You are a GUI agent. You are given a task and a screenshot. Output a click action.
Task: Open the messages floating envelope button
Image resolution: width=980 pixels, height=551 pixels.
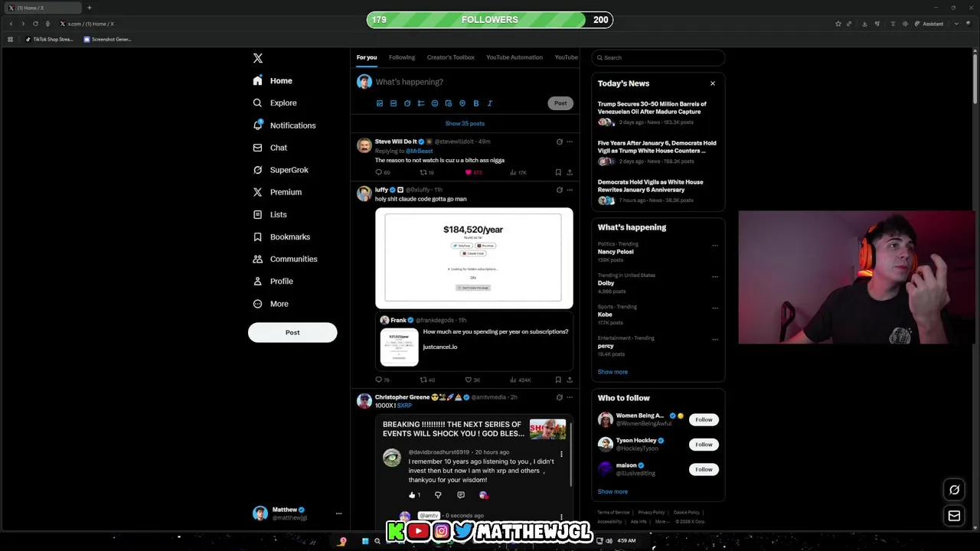point(954,516)
